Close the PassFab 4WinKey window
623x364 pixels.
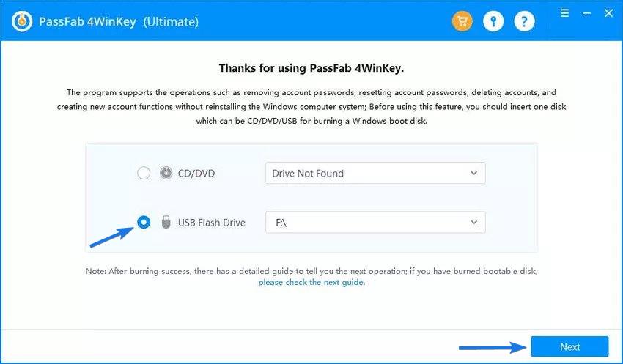pos(608,13)
